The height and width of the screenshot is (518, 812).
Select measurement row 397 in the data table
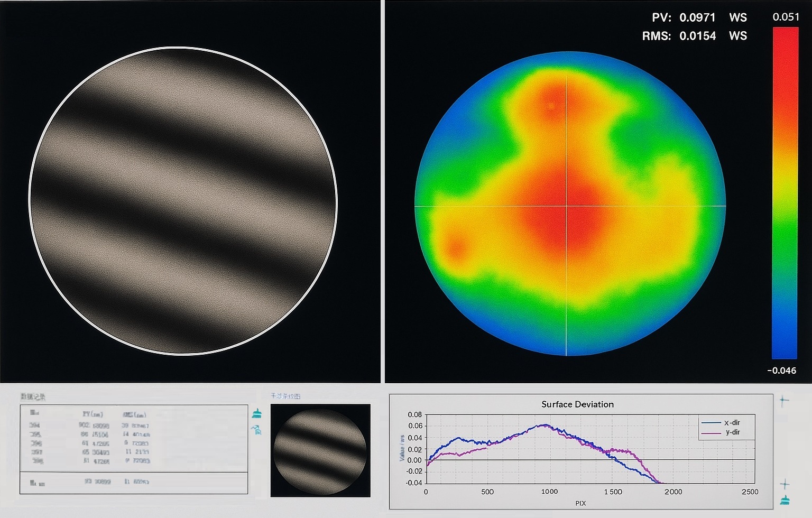[134, 452]
